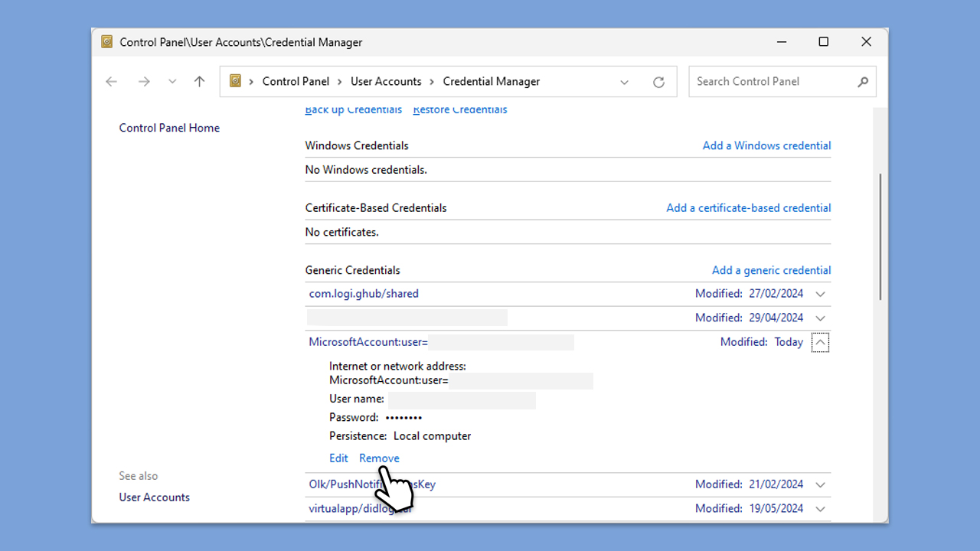The image size is (980, 551).
Task: Click Back up Credentials link
Action: tap(353, 110)
